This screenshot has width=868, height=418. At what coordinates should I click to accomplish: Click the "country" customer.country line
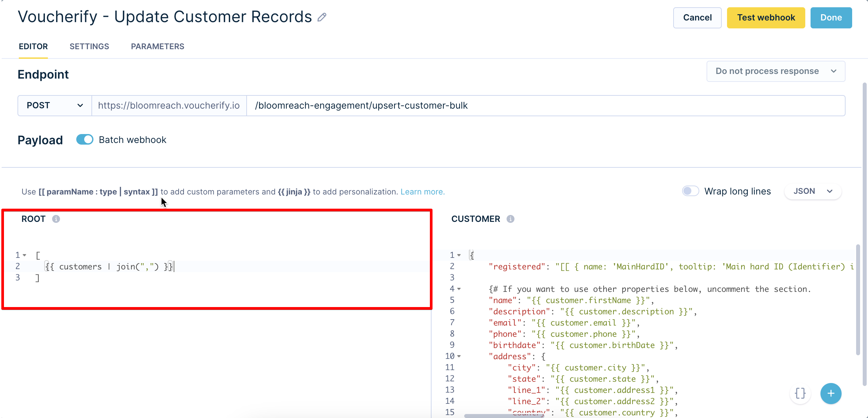[x=593, y=413]
